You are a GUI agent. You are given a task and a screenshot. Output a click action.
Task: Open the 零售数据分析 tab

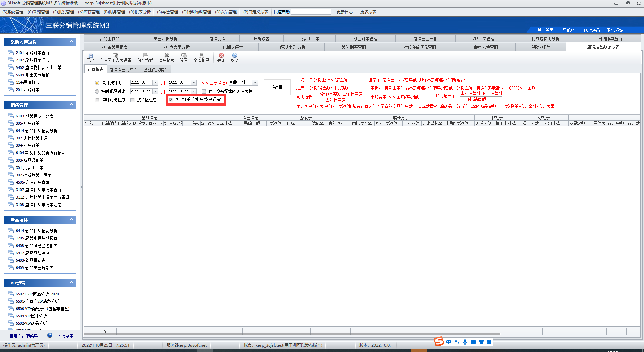pyautogui.click(x=166, y=39)
